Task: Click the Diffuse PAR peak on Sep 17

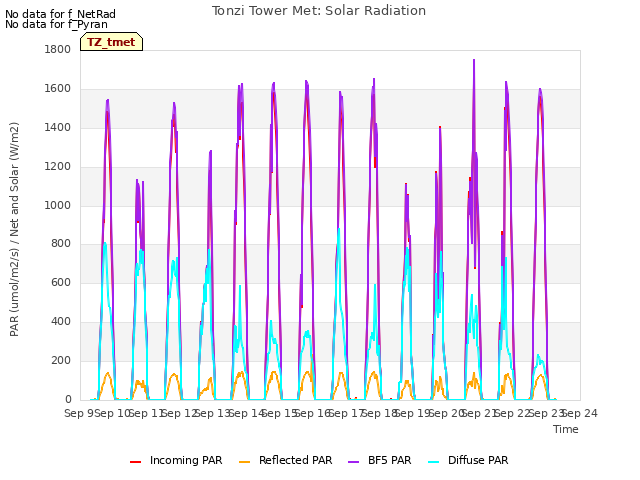Action: 339,229
